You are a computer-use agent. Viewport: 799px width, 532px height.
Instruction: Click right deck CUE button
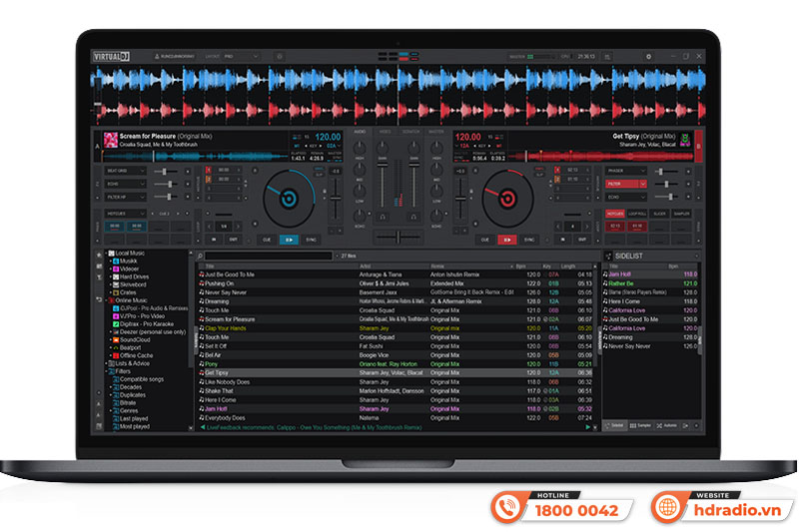coord(484,240)
